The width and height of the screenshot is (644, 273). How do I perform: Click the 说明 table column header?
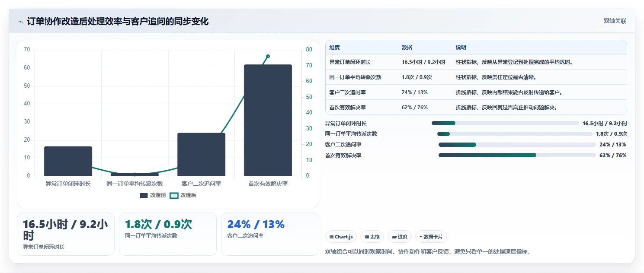pos(461,48)
